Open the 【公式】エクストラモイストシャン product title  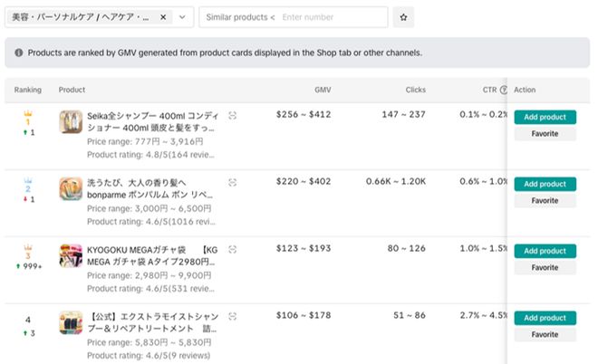click(x=153, y=322)
